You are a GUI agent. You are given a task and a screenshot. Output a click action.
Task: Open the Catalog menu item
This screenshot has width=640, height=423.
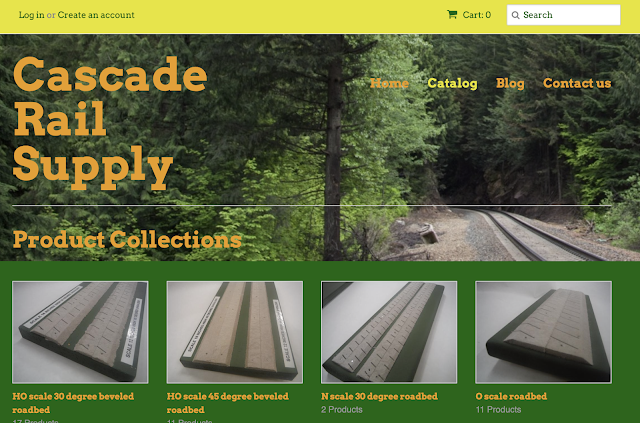(x=452, y=83)
